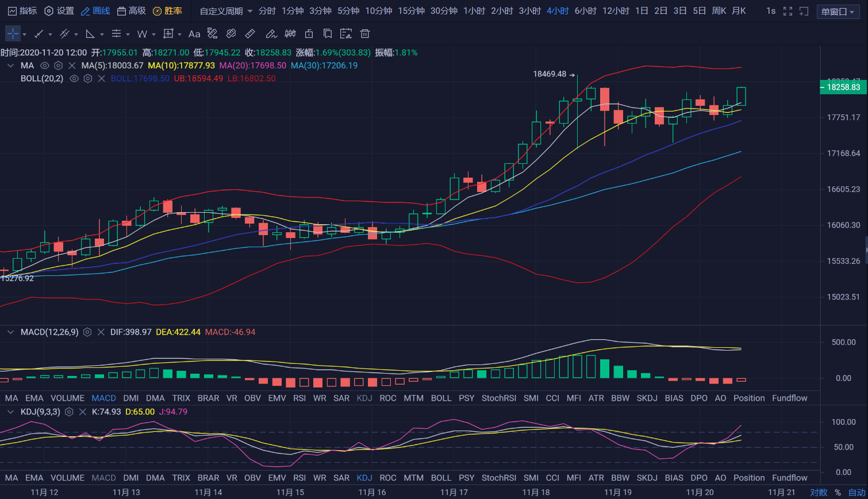Toggle visibility eye for MA indicator
Viewport: 868px width, 499px height.
click(x=44, y=66)
